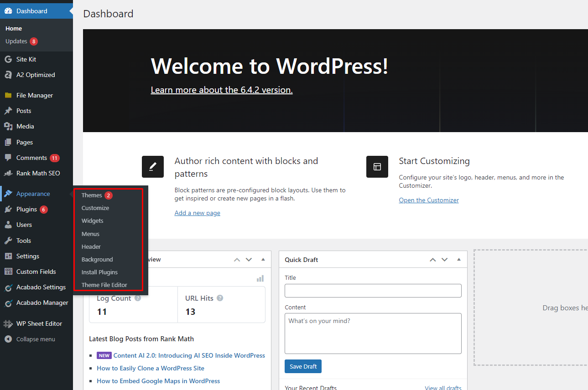Click the Users person icon
Viewport: 588px width, 390px height.
tap(8, 225)
